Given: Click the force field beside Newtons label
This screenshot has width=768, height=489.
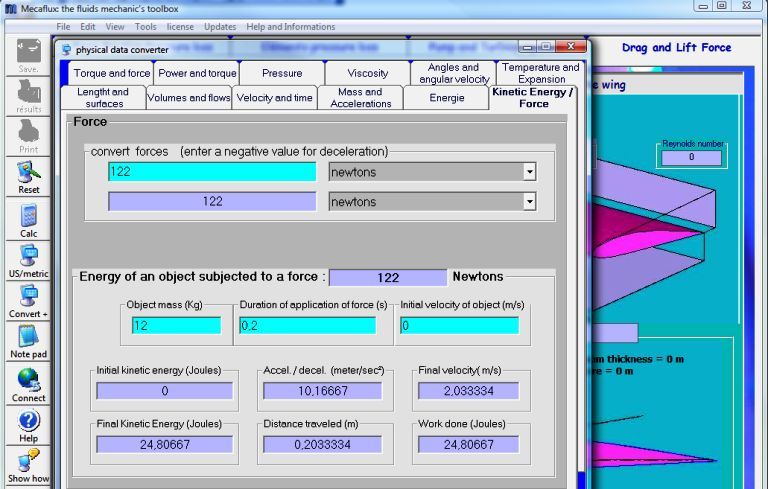Looking at the screenshot, I should tap(388, 277).
